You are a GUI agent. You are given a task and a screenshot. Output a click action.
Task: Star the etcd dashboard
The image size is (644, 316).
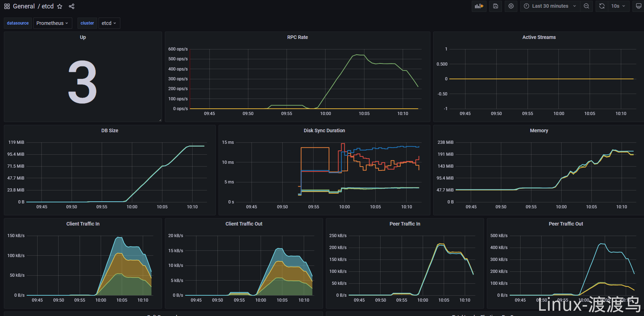(60, 6)
